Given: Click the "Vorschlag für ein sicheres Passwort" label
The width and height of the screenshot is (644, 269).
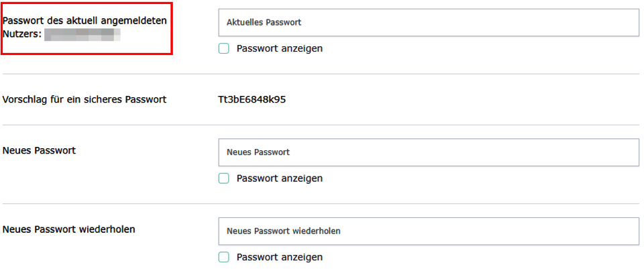Looking at the screenshot, I should coord(85,100).
